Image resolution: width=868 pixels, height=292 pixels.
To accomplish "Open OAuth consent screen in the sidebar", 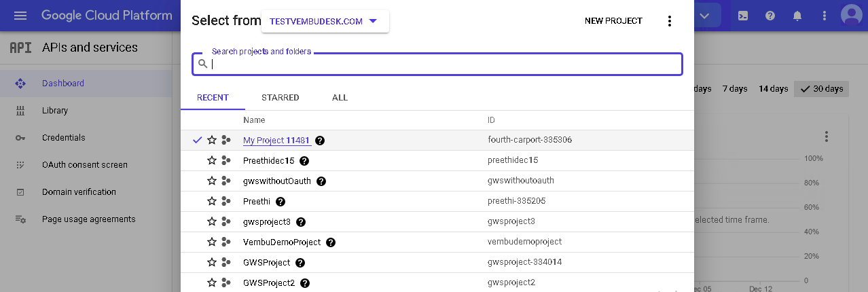I will pyautogui.click(x=86, y=165).
